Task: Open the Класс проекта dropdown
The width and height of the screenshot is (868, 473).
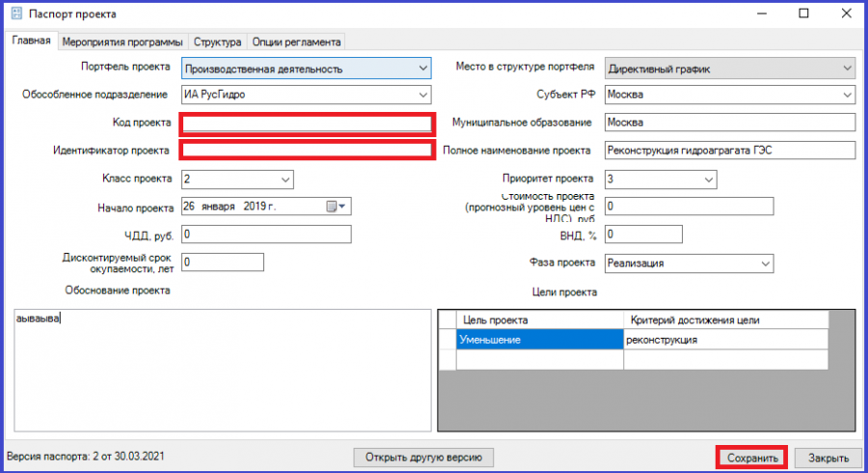Action: click(285, 180)
